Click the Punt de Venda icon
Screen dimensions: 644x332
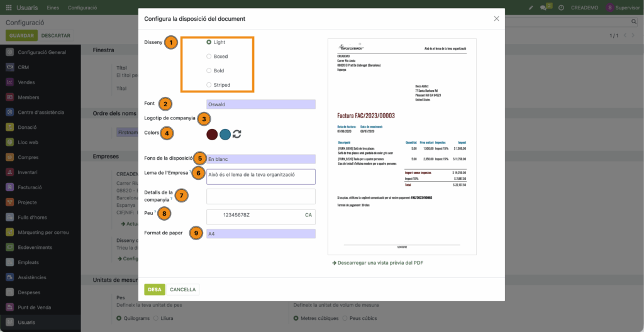10,307
